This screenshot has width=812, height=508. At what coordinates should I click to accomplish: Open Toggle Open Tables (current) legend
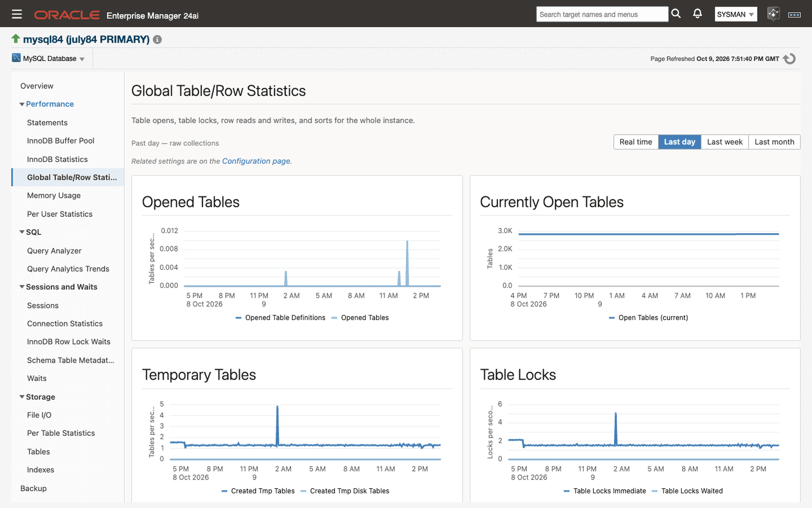649,317
